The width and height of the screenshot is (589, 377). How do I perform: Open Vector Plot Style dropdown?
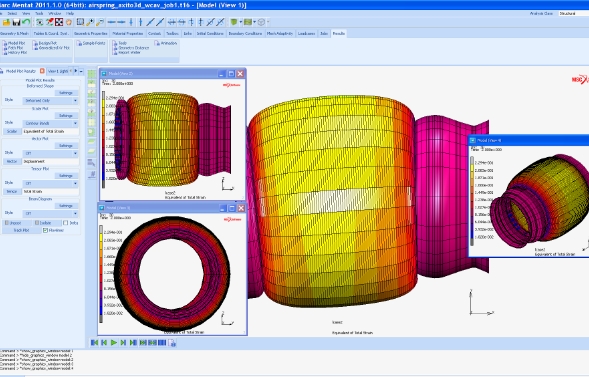(x=50, y=153)
